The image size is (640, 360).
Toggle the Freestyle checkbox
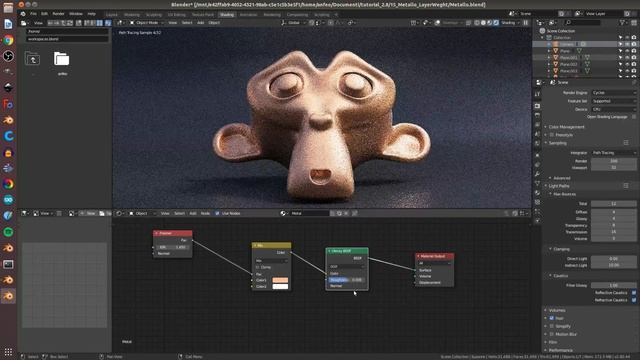(x=551, y=135)
